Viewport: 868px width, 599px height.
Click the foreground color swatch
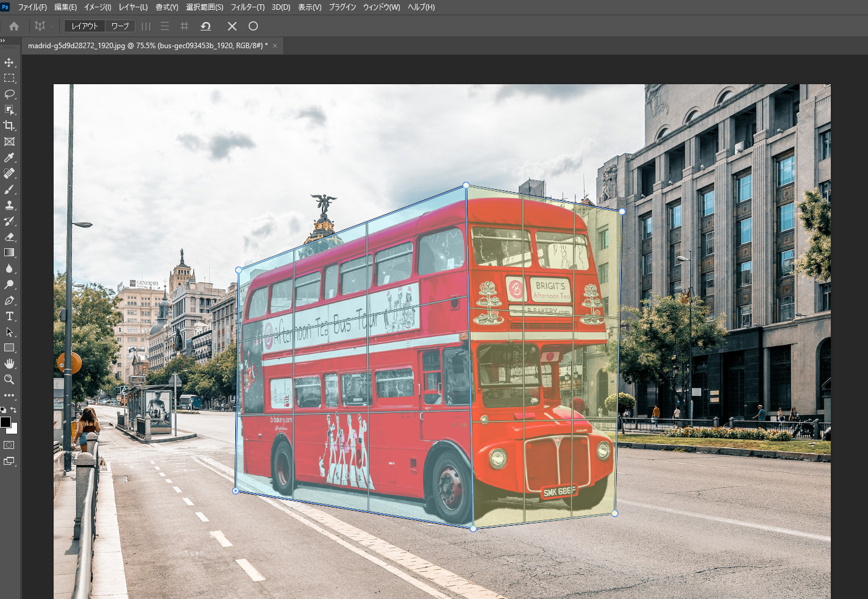(5, 422)
